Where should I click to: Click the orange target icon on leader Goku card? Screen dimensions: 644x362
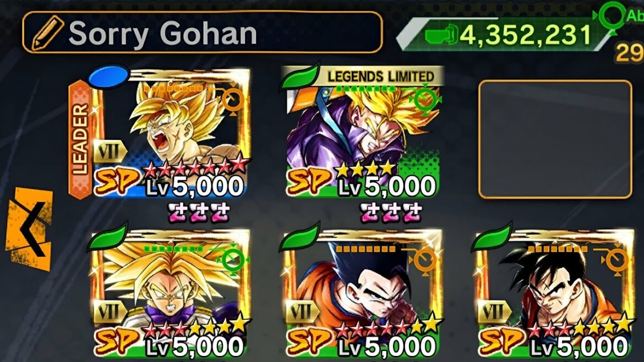pyautogui.click(x=232, y=99)
